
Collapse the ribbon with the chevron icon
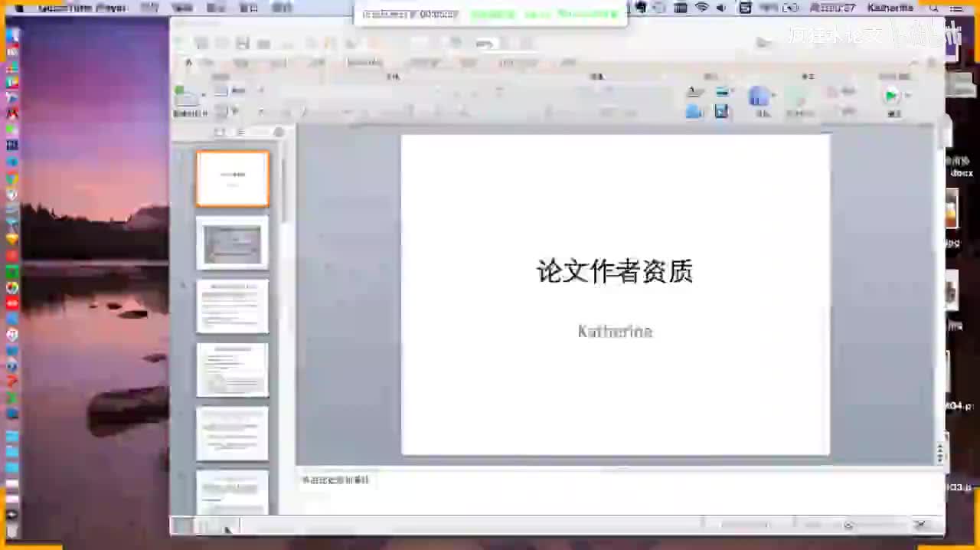click(914, 63)
